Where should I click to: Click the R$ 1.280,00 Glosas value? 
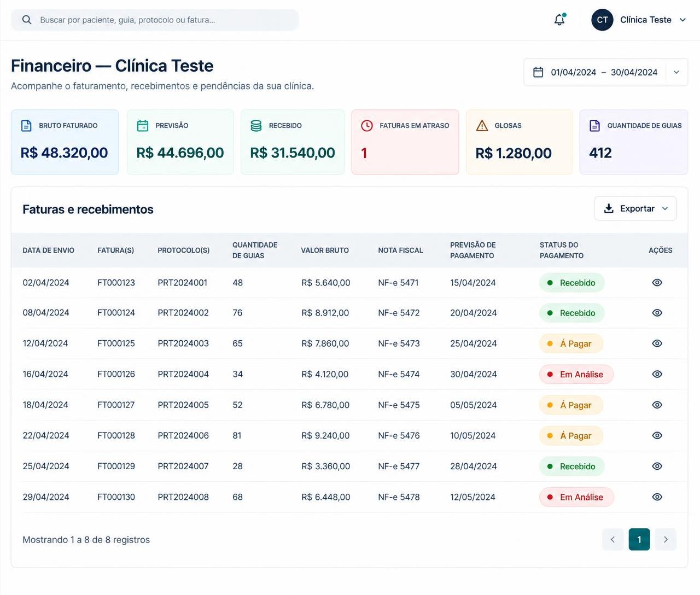pyautogui.click(x=514, y=153)
